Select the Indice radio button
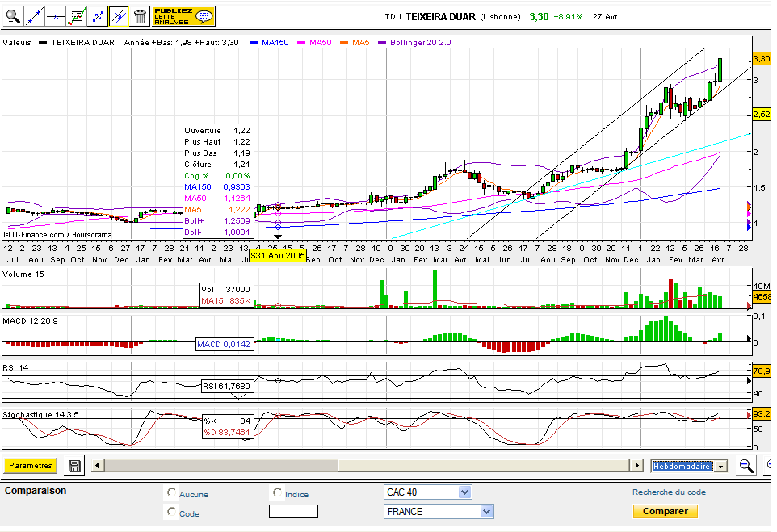The width and height of the screenshot is (777, 532). click(x=278, y=492)
